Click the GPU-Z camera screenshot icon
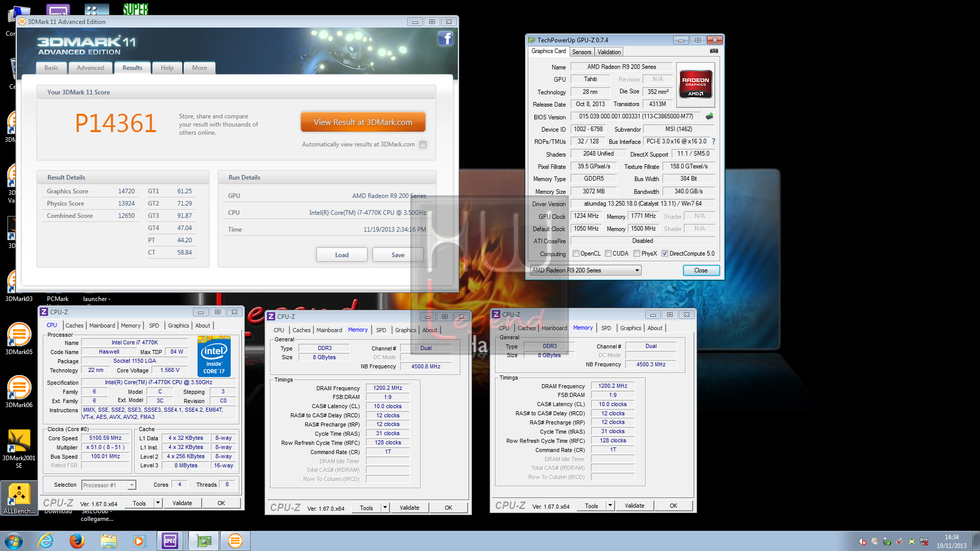 714,51
